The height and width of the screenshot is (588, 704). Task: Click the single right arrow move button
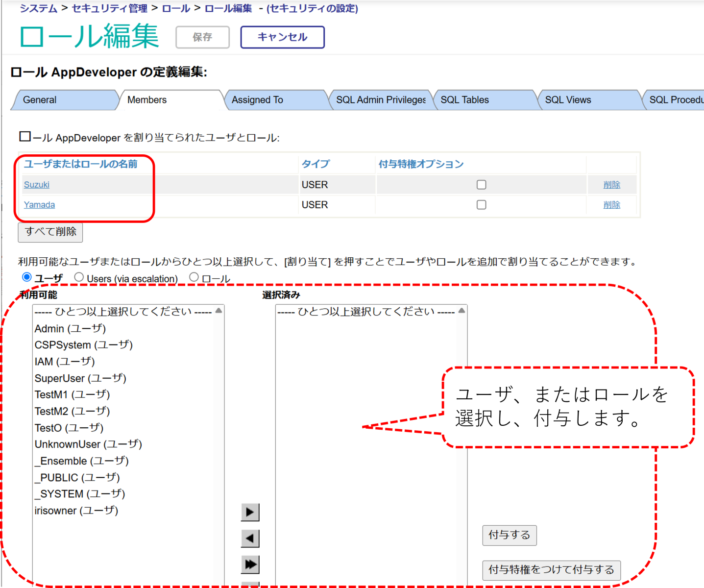250,512
